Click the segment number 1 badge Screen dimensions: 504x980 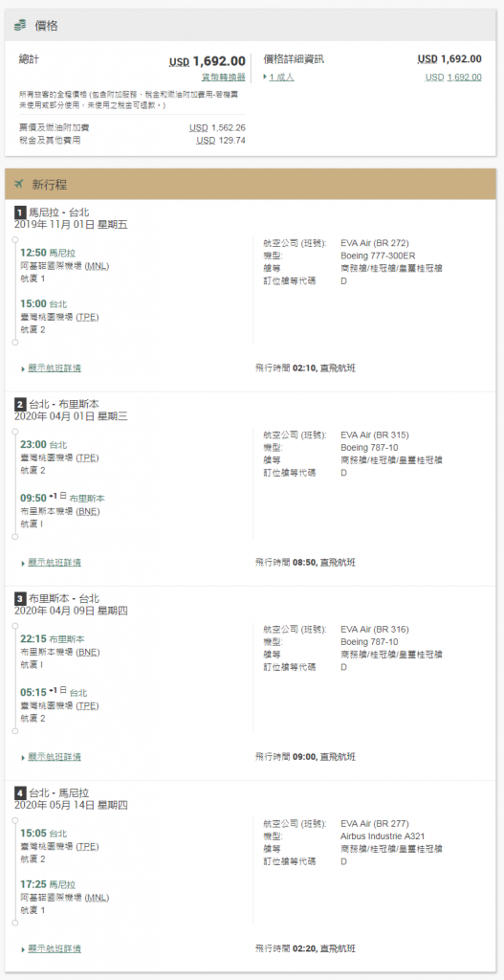pos(19,212)
